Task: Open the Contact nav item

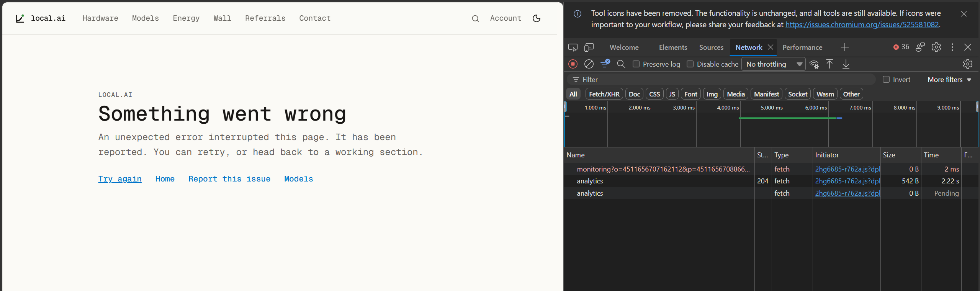Action: click(x=315, y=18)
